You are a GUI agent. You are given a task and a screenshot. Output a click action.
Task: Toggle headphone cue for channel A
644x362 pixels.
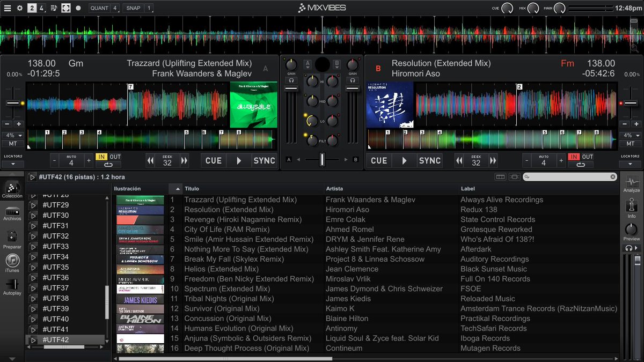[291, 80]
